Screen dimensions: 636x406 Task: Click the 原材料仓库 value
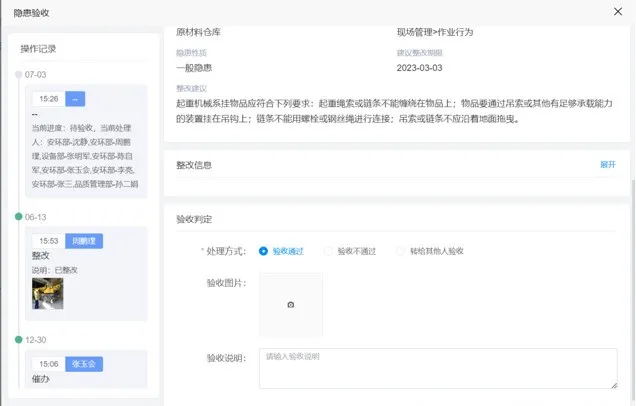198,32
